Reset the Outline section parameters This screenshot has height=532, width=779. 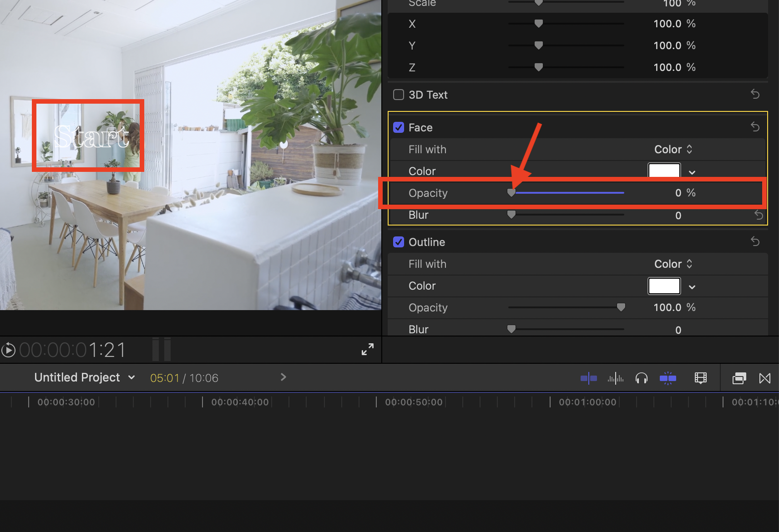tap(755, 241)
